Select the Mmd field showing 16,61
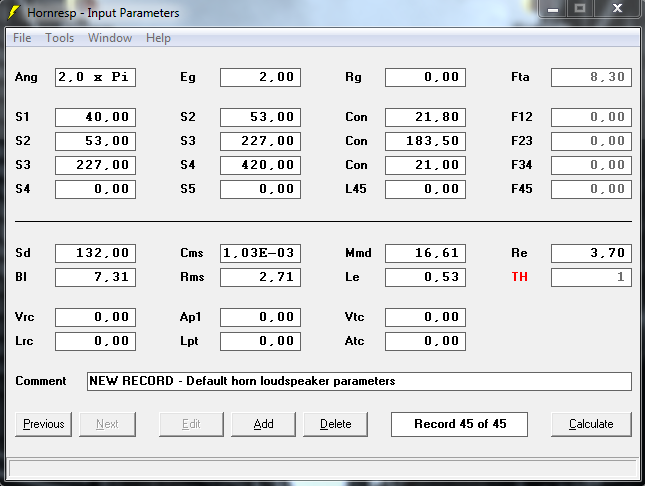This screenshot has height=486, width=645. (x=425, y=253)
